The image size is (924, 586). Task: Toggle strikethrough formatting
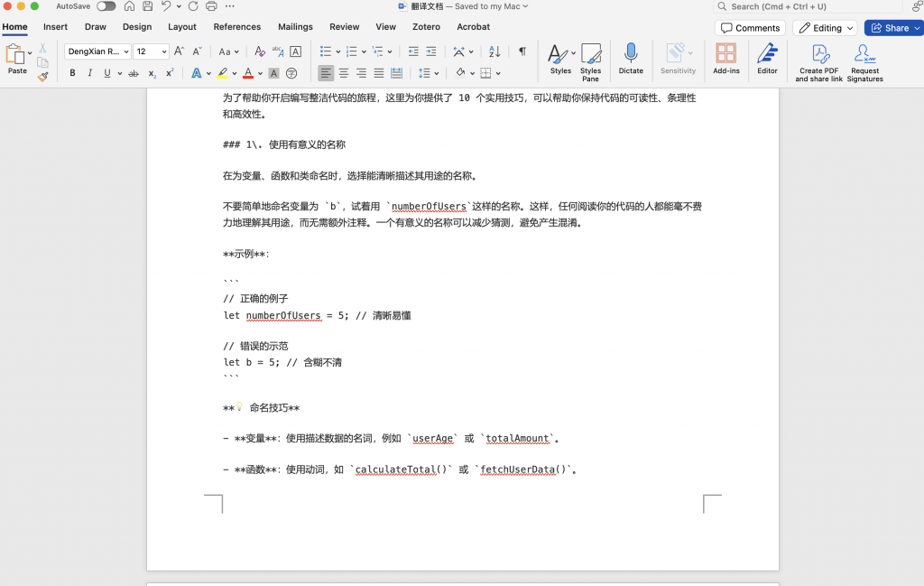tap(134, 73)
